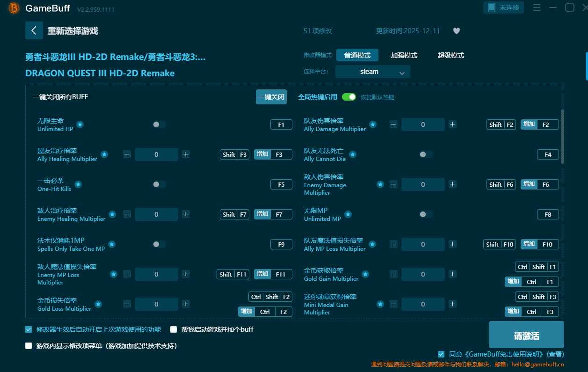The image size is (588, 372).
Task: Toggle the Unlimited HP switch
Action: [x=159, y=124]
